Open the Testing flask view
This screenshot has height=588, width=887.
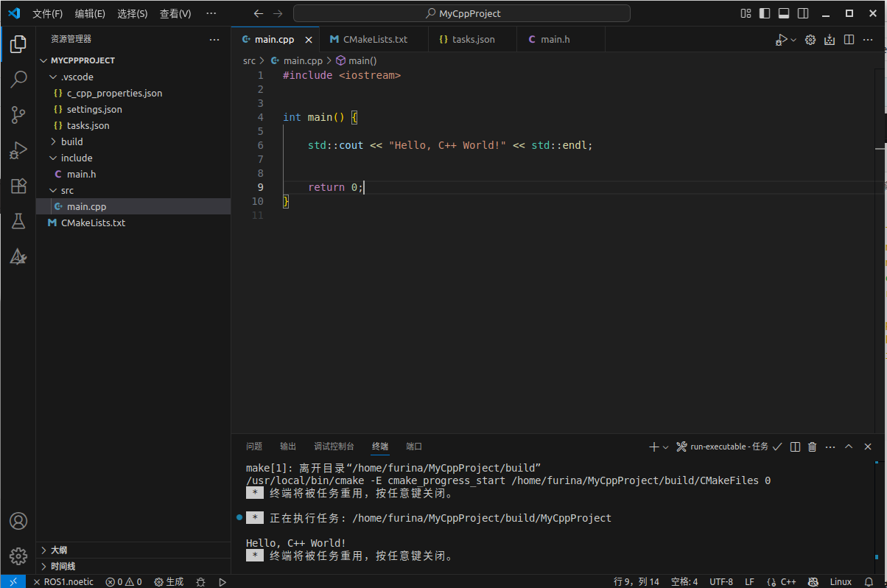point(18,221)
